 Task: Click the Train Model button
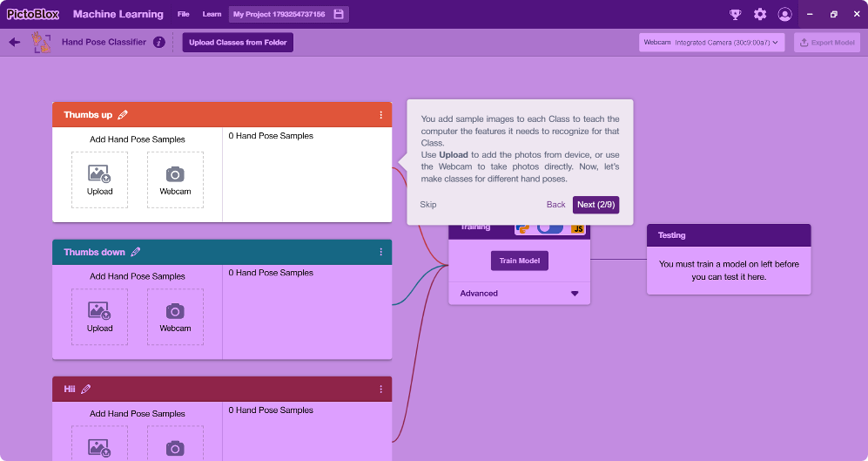(x=519, y=261)
